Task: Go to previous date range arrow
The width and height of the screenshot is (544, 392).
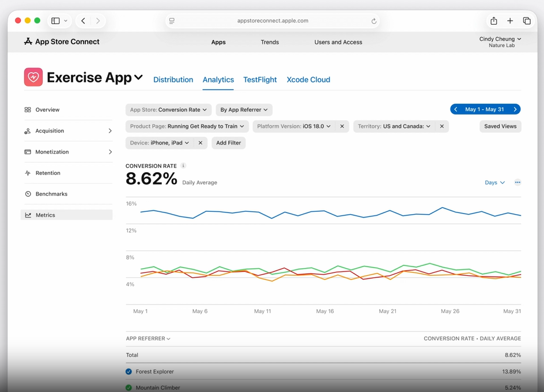Action: tap(455, 109)
